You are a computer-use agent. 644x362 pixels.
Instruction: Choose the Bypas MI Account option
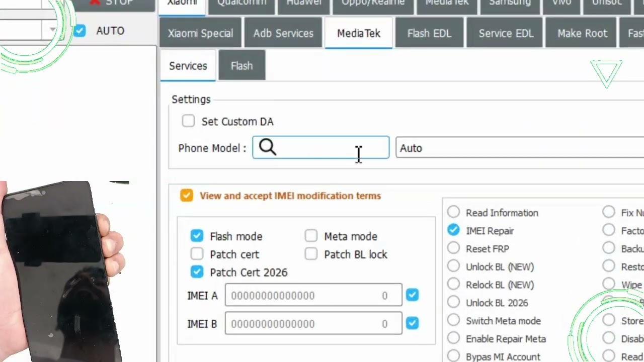click(x=453, y=356)
